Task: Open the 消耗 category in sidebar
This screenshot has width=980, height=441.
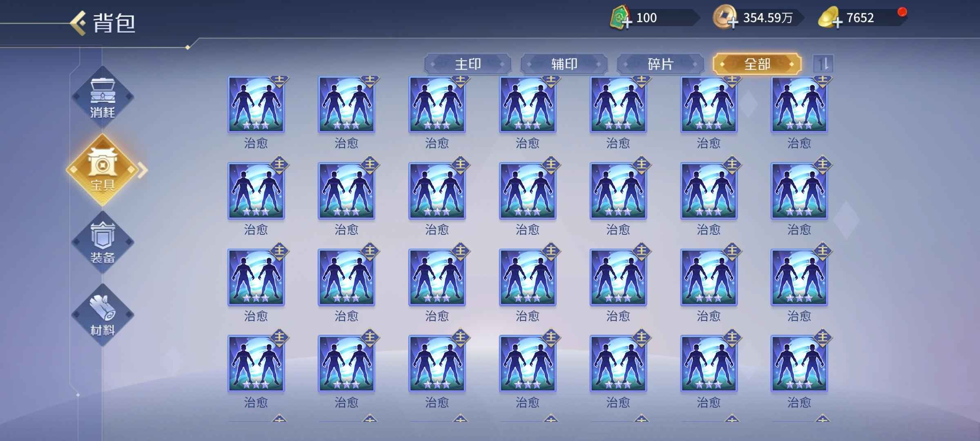Action: point(102,97)
